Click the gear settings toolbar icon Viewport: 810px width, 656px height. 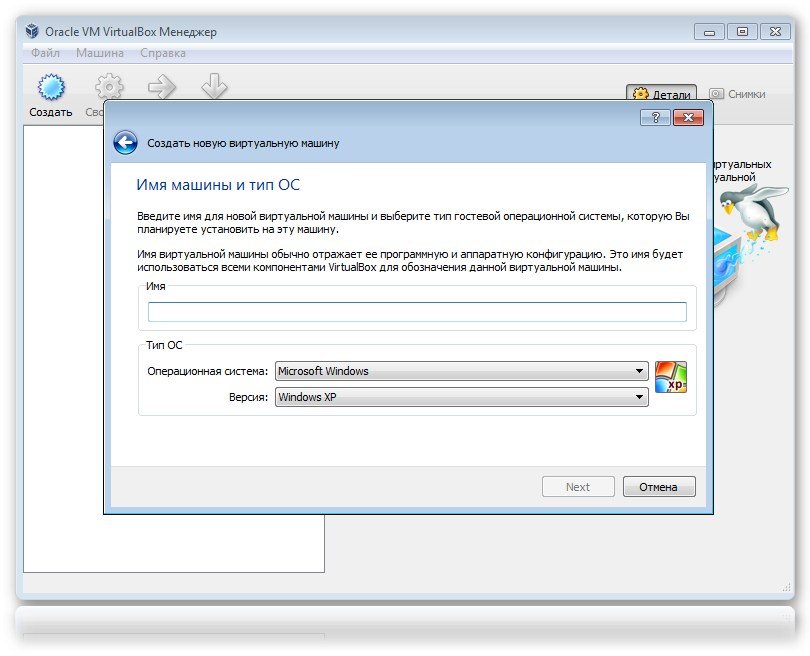pyautogui.click(x=108, y=87)
